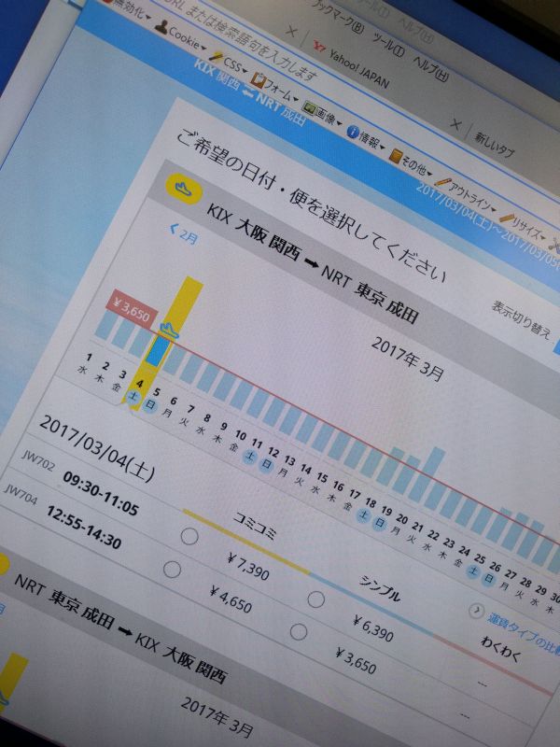560x747 pixels.
Task: Open the 画像 toolbar dropdown
Action: point(323,112)
